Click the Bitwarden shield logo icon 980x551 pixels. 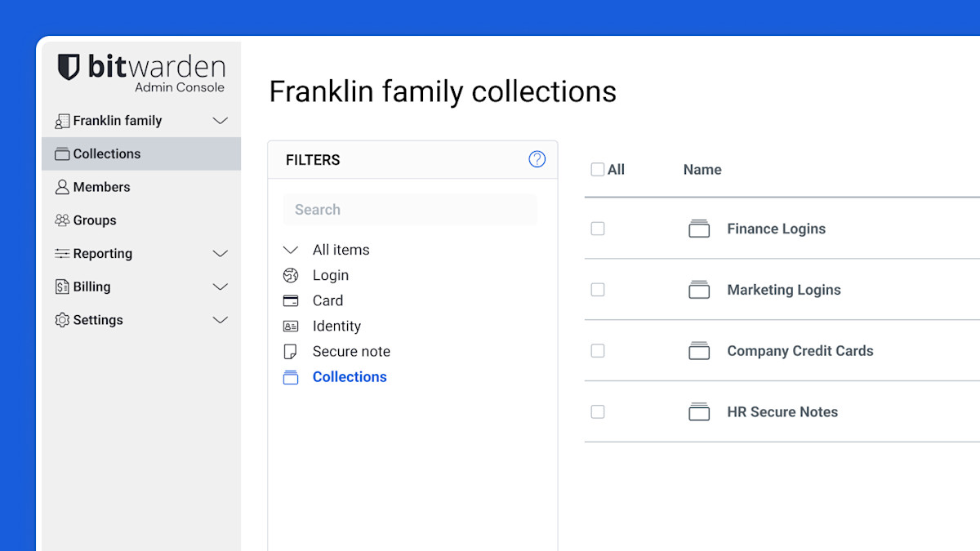tap(69, 67)
